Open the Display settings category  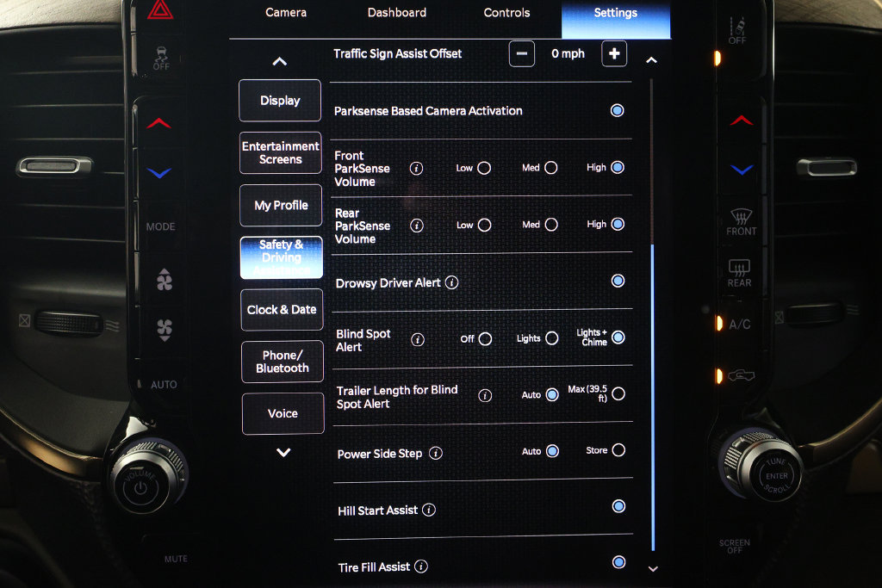click(280, 100)
